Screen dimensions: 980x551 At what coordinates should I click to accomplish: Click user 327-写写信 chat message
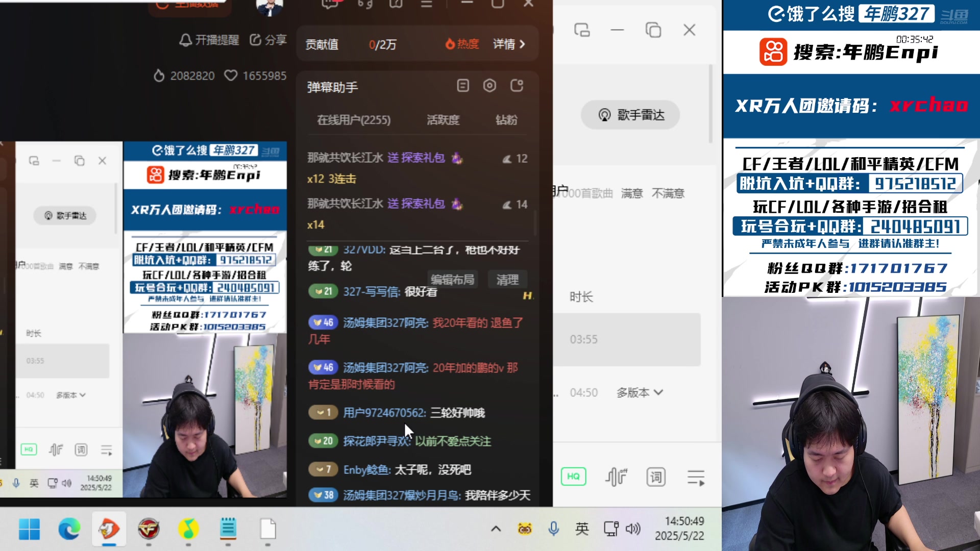coord(390,292)
